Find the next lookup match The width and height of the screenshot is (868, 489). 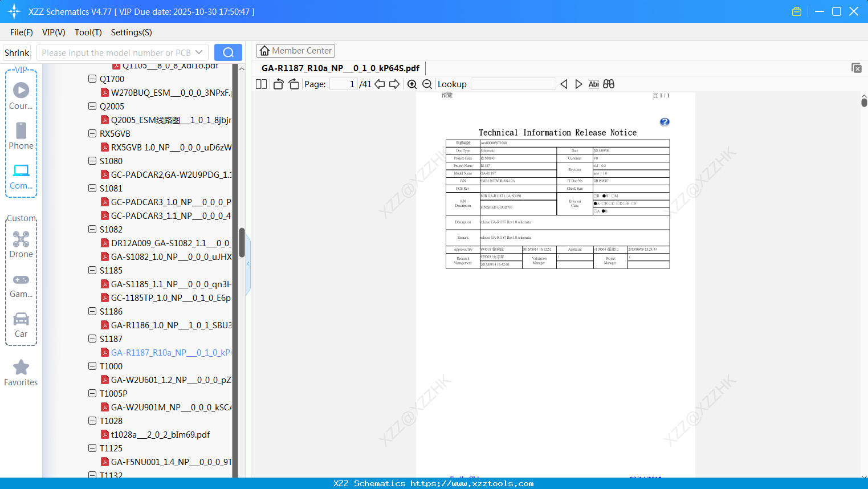578,84
